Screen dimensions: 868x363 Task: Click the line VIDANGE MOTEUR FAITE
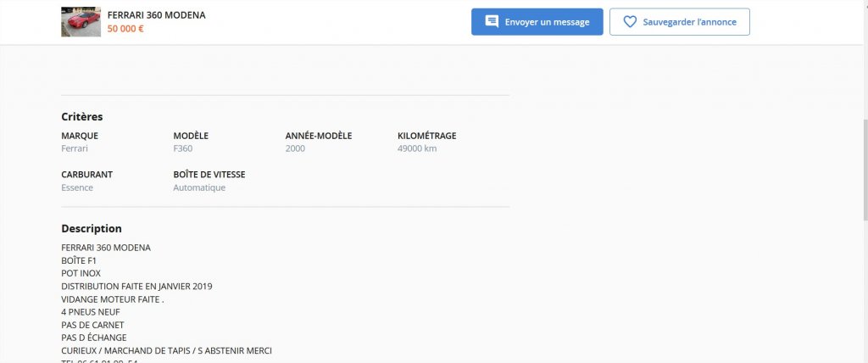click(113, 299)
